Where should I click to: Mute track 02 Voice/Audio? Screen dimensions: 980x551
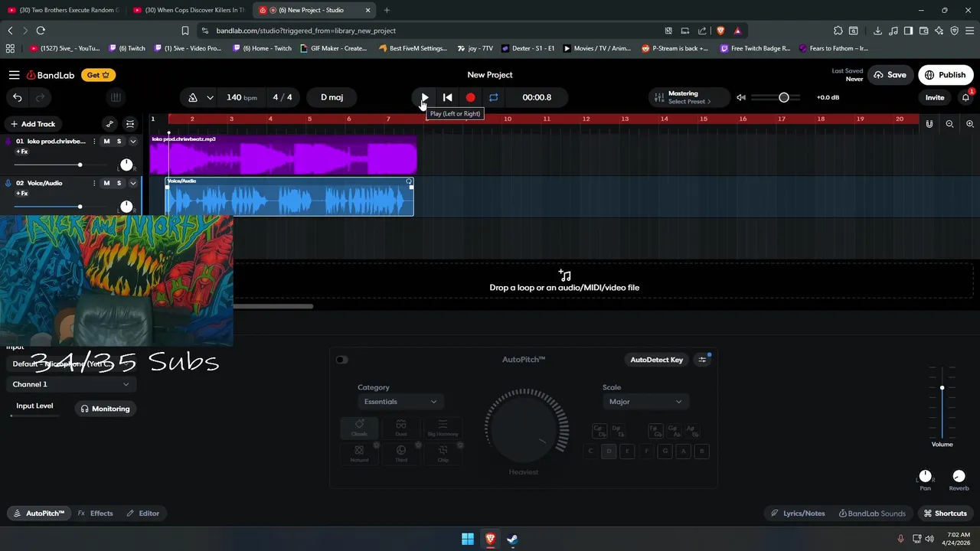point(106,183)
